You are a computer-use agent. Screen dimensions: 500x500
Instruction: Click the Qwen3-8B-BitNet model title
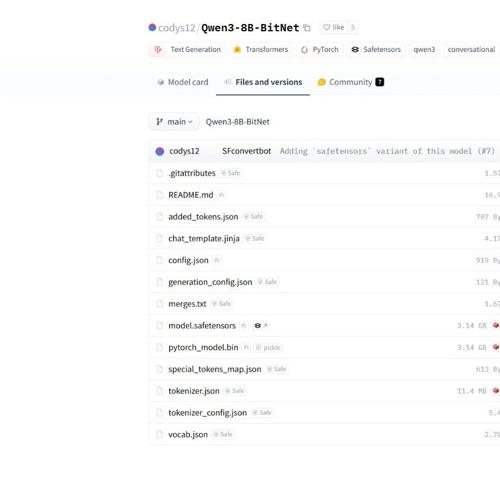(x=250, y=28)
